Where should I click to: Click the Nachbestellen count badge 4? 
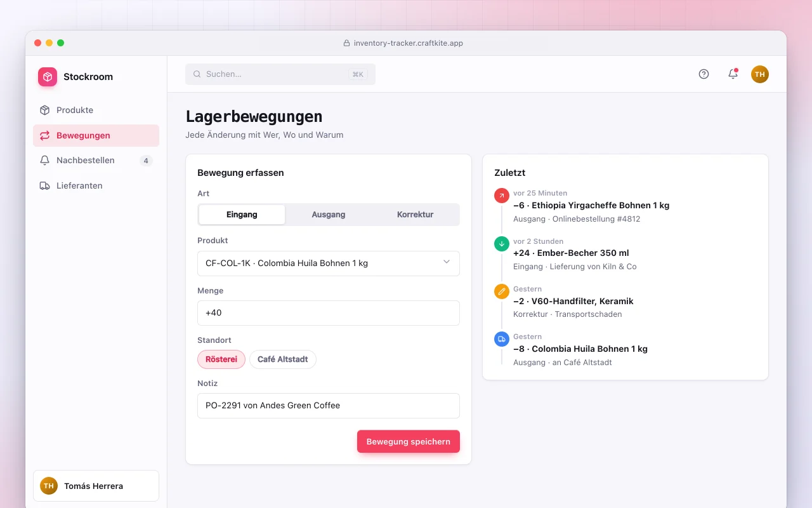coord(146,161)
